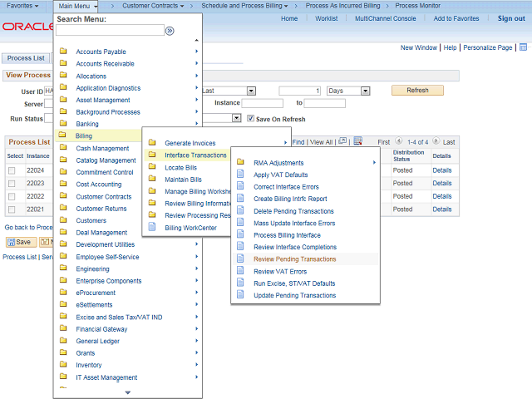The height and width of the screenshot is (399, 532).
Task: Select the checkbox for instance 22021
Action: [x=12, y=209]
